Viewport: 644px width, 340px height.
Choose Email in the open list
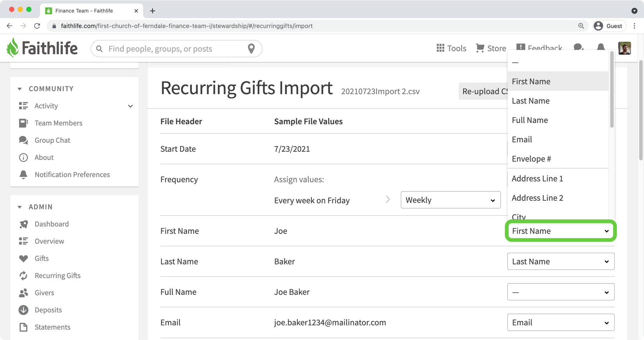pyautogui.click(x=558, y=139)
